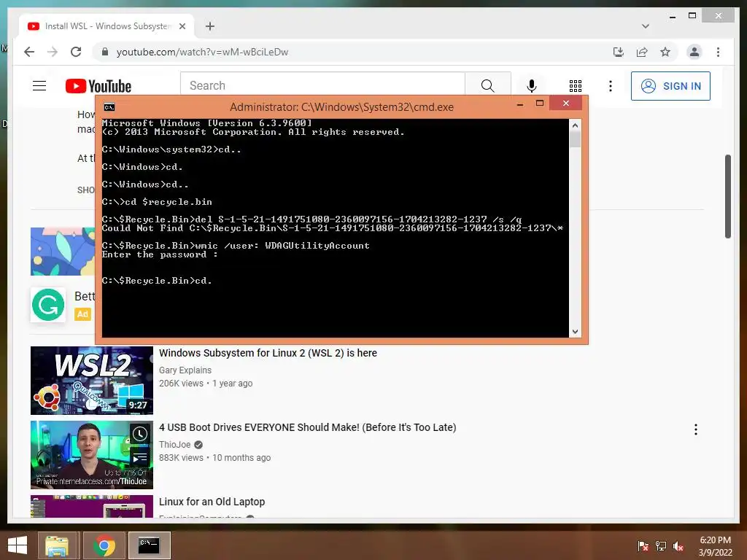Screen dimensions: 747x560
Task: Click the 883K views text
Action: click(181, 458)
